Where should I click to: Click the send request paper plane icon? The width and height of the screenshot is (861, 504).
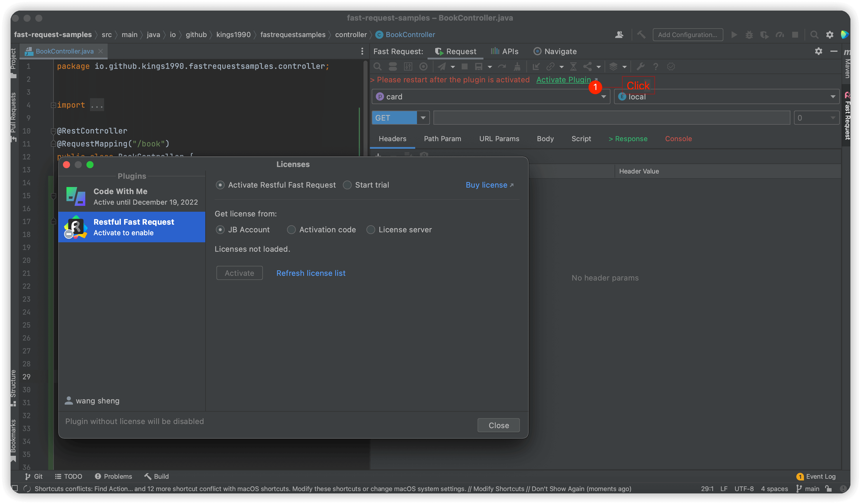441,67
